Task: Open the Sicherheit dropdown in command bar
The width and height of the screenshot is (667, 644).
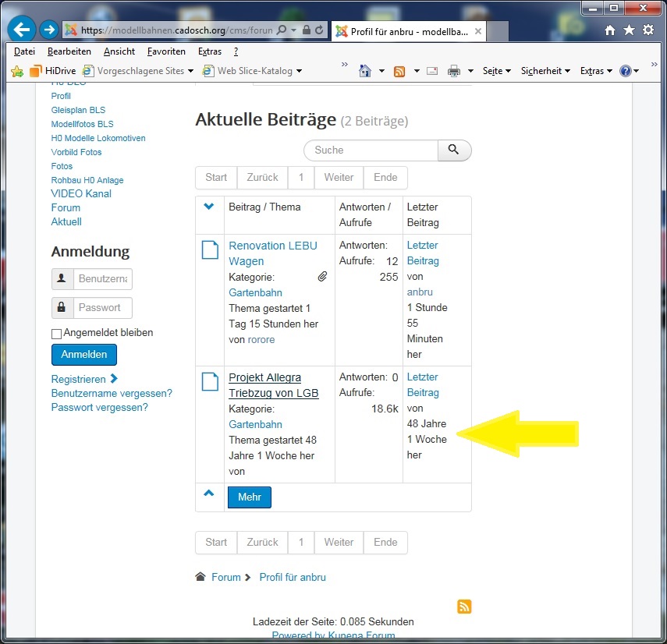Action: pos(545,71)
